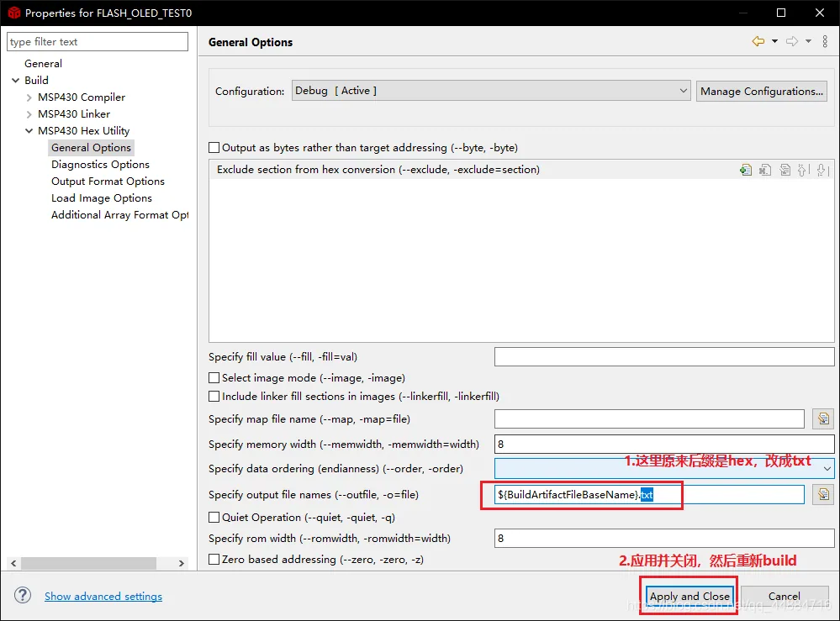Click the Specify rom width field
The width and height of the screenshot is (840, 621).
(664, 538)
